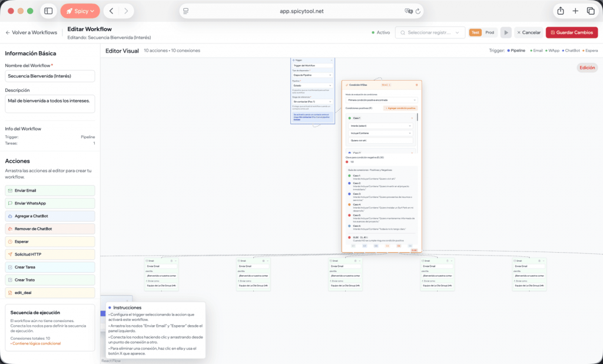Click the green Caso 1 color dot

pyautogui.click(x=349, y=118)
